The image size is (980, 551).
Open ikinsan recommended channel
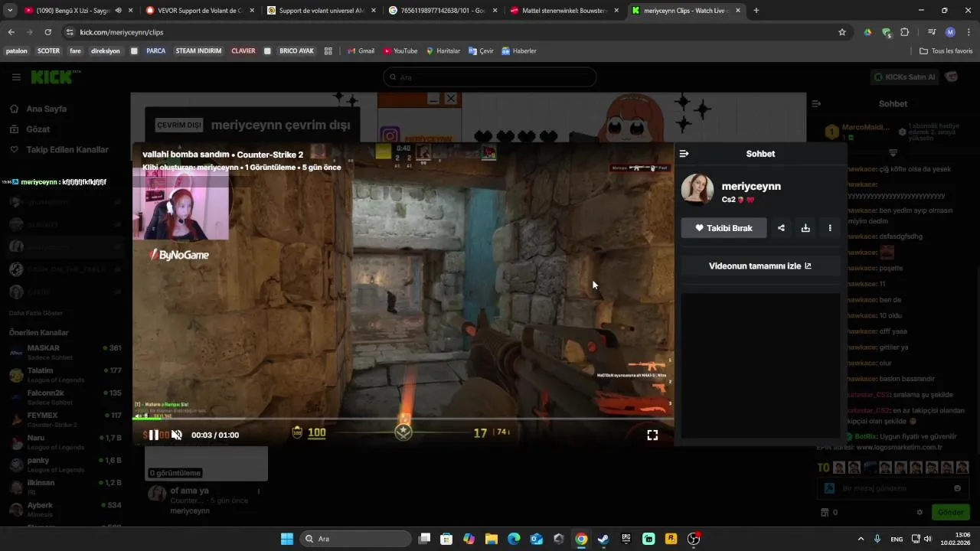tap(65, 487)
